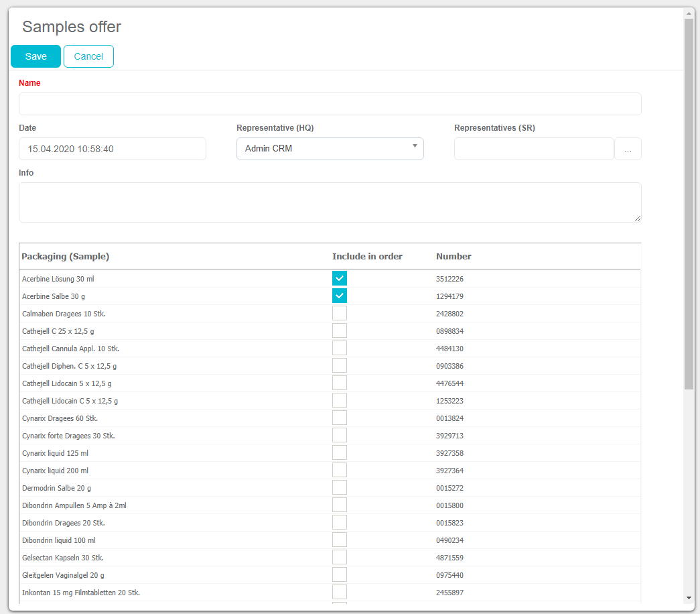
Task: Open the Representatives (SR) ellipsis picker
Action: (x=628, y=149)
